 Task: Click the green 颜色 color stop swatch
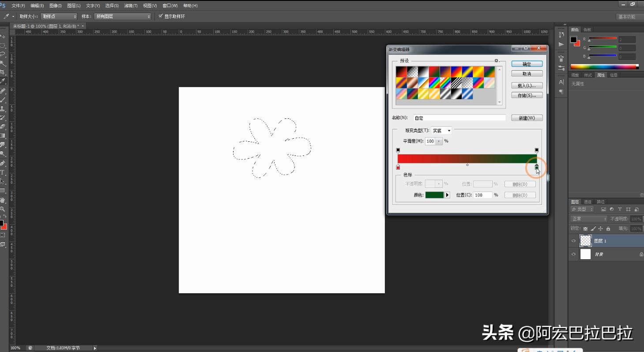click(434, 195)
